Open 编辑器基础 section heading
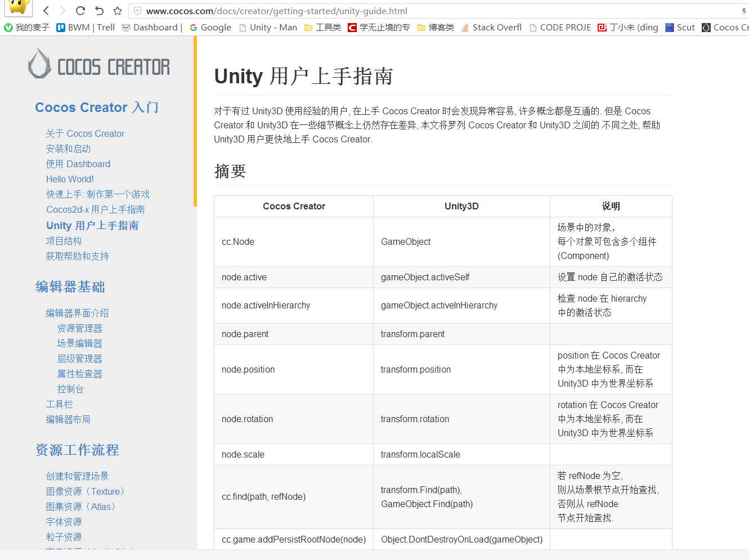This screenshot has height=560, width=749. pyautogui.click(x=70, y=287)
